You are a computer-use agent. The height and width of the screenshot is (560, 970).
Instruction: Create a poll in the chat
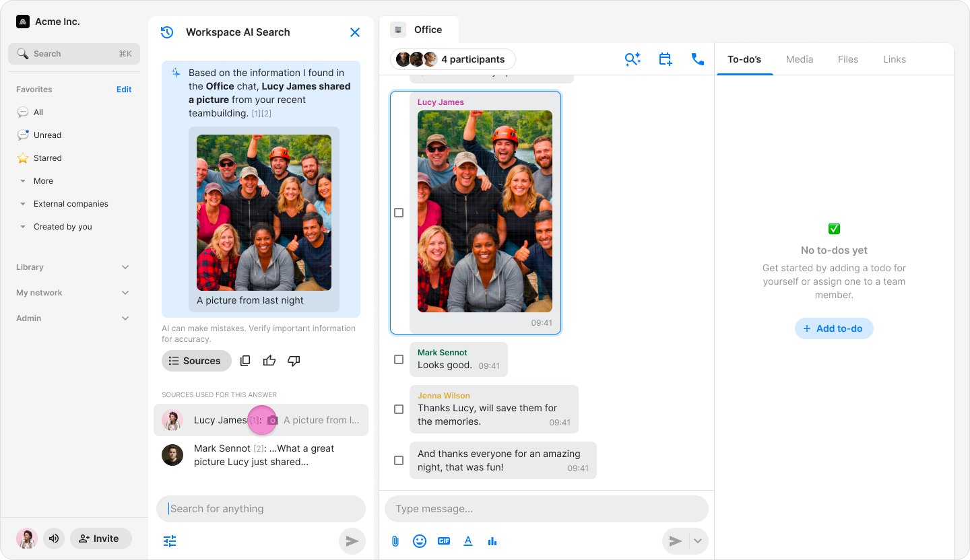coord(492,541)
